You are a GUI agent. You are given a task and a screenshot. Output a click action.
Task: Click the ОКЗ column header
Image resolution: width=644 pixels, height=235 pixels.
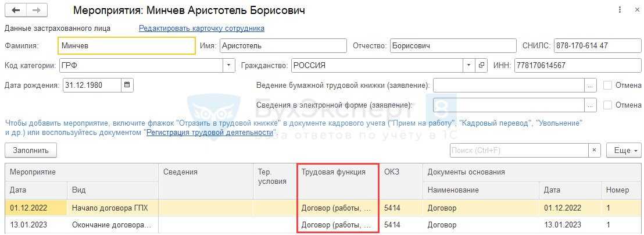point(392,172)
